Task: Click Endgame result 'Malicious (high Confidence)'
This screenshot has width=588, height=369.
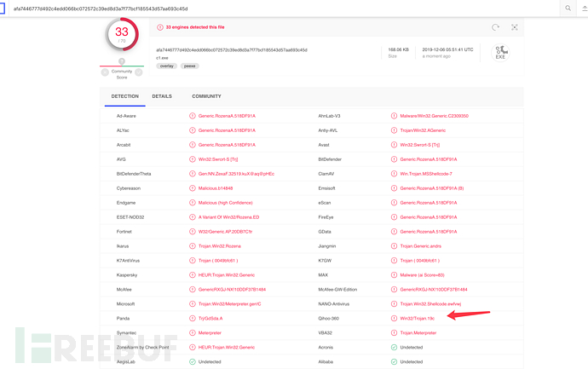Action: tap(225, 203)
